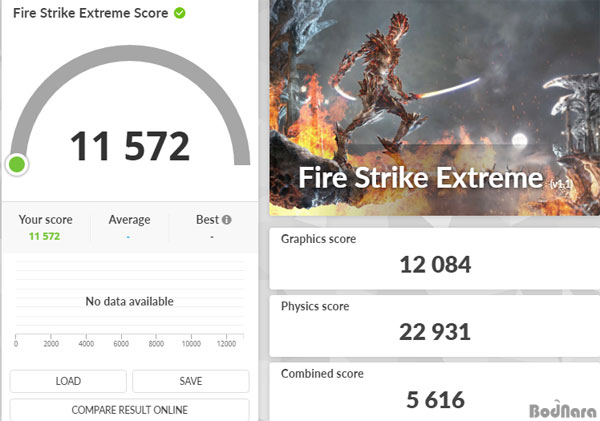Click the green Your score value

[x=45, y=236]
